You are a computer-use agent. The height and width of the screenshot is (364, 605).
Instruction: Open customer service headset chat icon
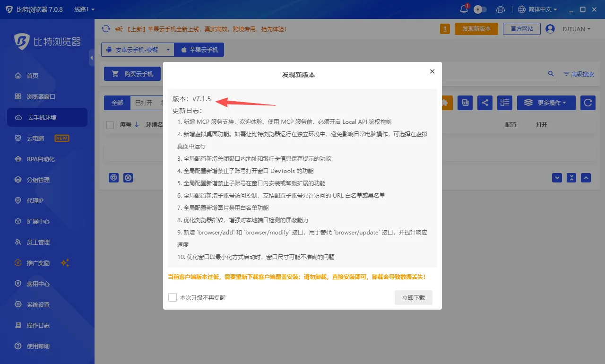[501, 9]
